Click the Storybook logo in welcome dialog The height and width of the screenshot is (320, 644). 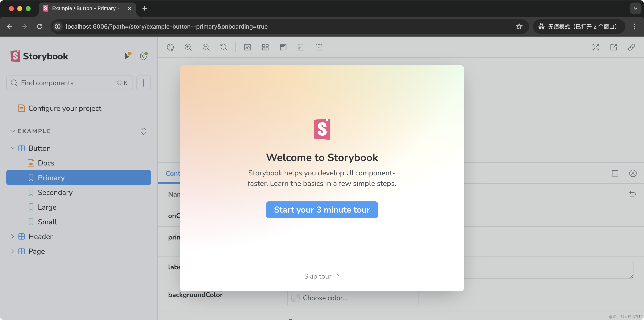[x=322, y=129]
